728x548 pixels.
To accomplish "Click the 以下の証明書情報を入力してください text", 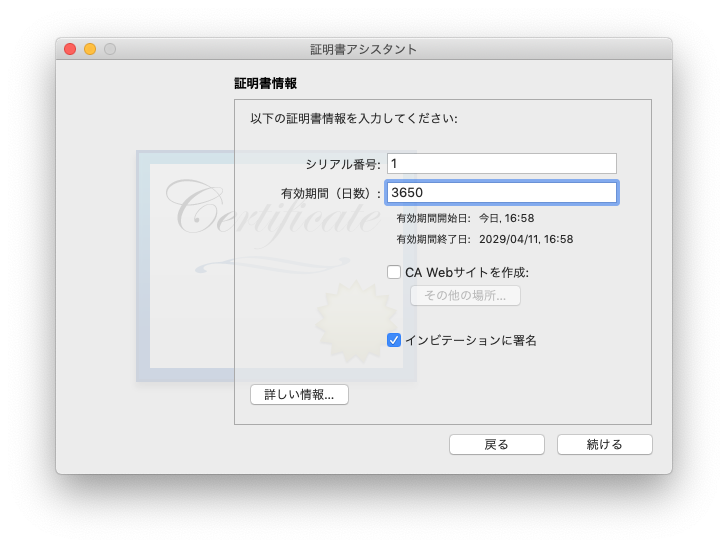I will (x=354, y=118).
